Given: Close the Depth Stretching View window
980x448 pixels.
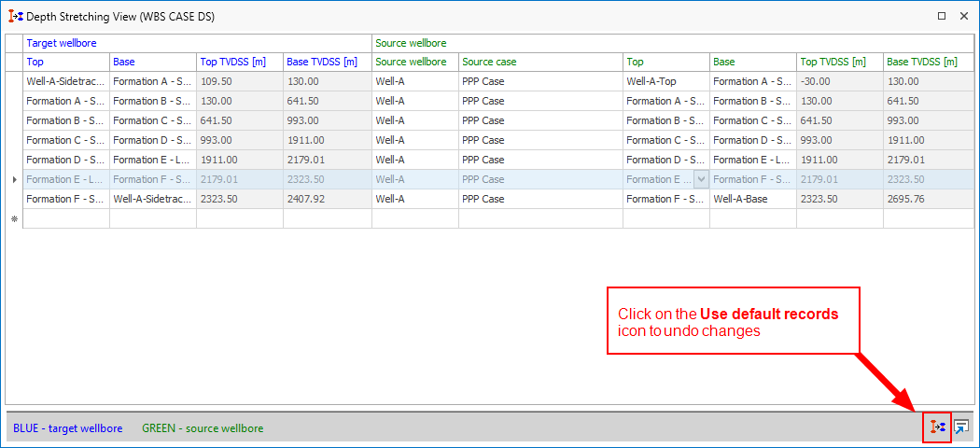Looking at the screenshot, I should 964,16.
